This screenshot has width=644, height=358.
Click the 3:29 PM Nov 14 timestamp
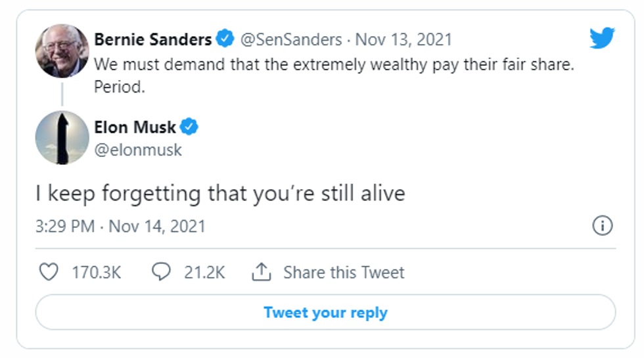[x=120, y=227]
